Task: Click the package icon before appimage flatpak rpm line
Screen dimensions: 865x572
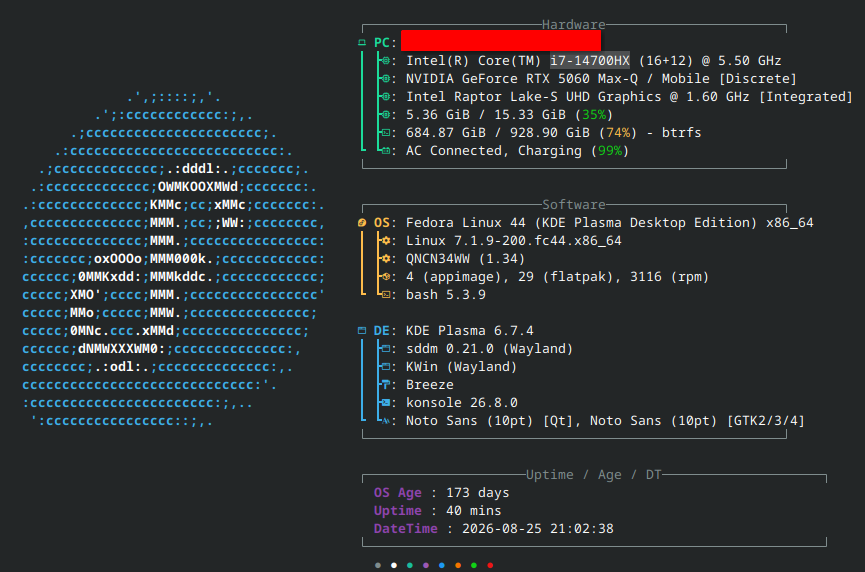Action: click(386, 277)
